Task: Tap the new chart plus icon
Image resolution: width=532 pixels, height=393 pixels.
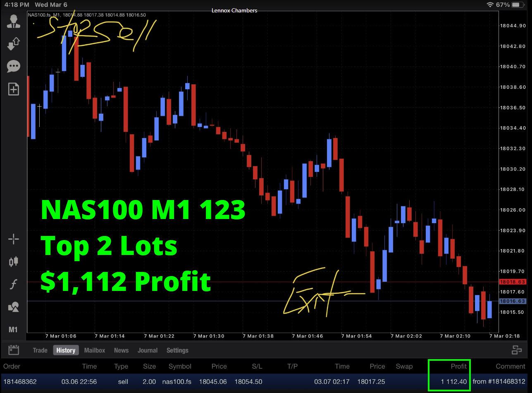Action: click(14, 89)
